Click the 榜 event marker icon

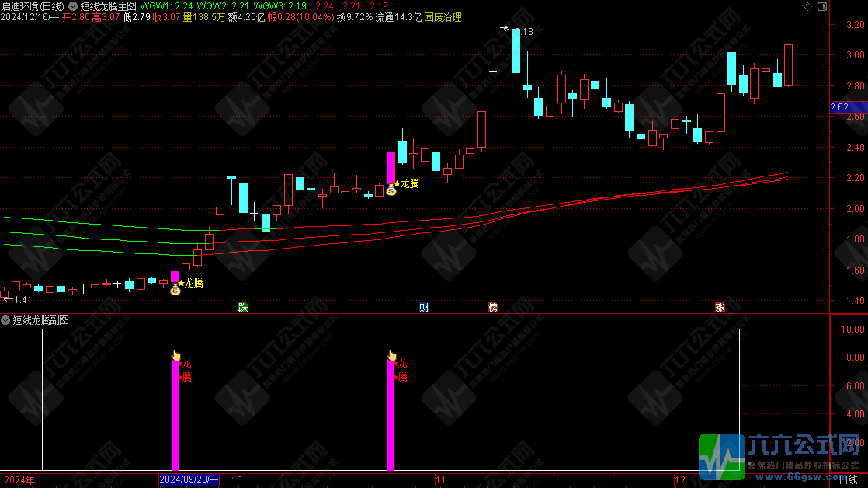coord(492,307)
